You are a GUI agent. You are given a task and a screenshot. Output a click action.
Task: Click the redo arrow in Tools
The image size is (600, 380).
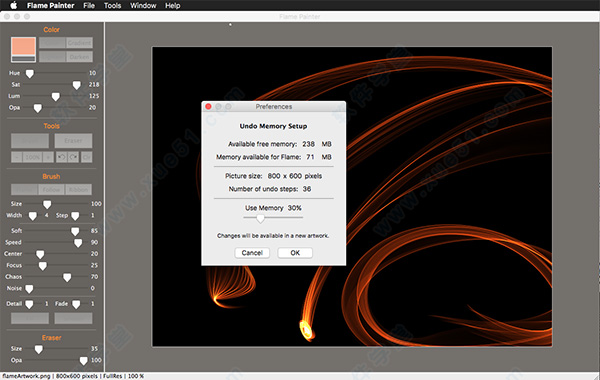(73, 157)
